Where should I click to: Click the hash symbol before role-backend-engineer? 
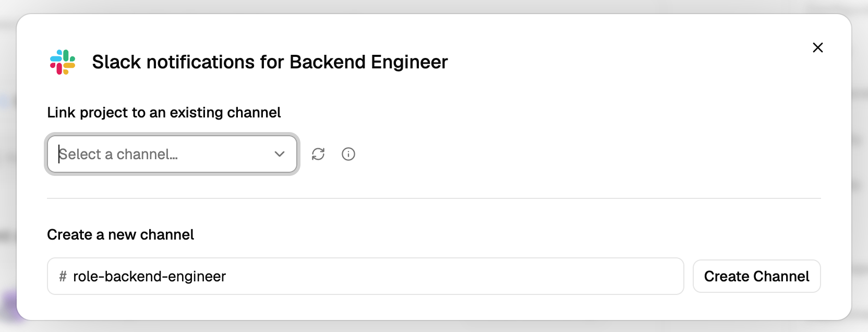click(63, 276)
